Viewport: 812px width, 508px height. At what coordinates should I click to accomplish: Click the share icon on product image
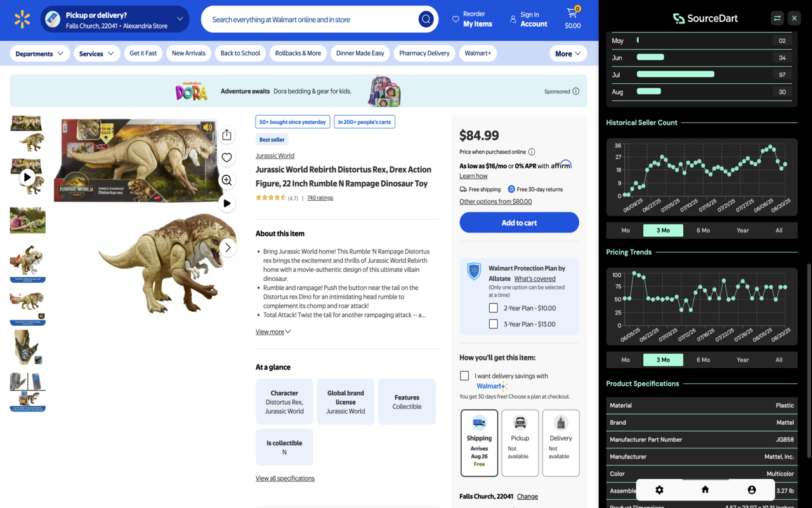coord(226,135)
